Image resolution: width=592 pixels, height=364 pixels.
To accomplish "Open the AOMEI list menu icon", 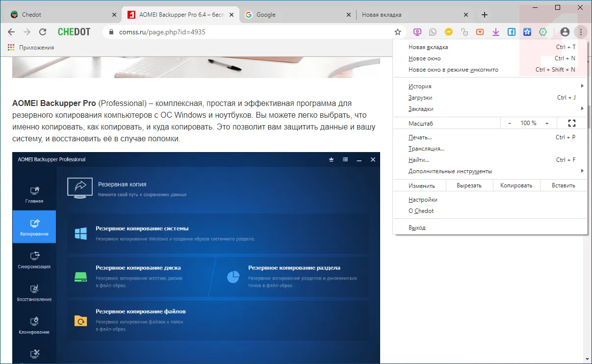I will 345,159.
